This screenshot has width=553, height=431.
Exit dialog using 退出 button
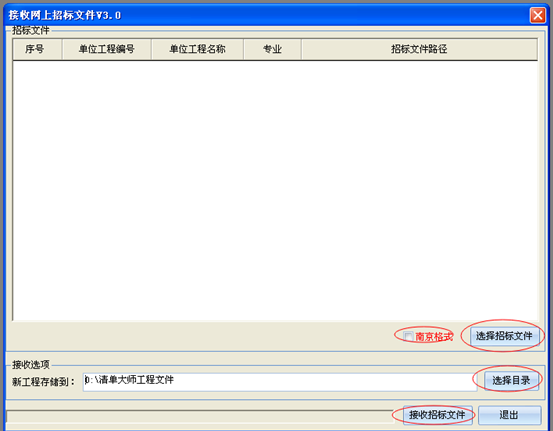[510, 415]
